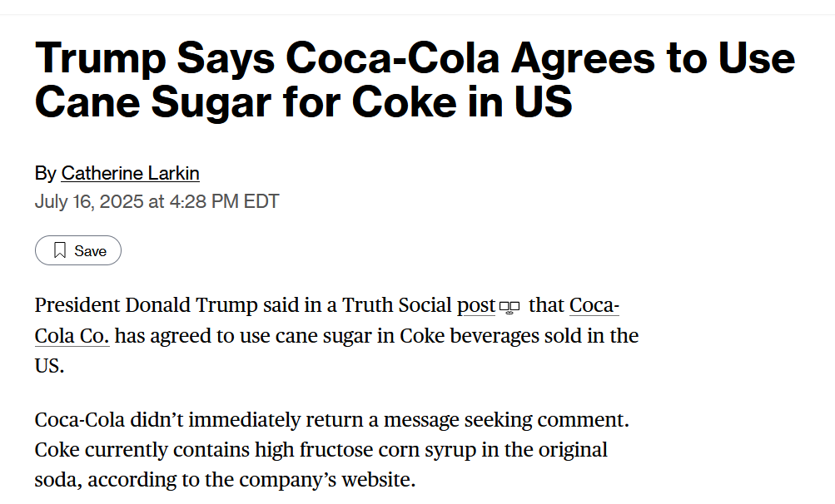The width and height of the screenshot is (835, 504).
Task: Click the Bloomberg terminal icon after 'post'
Action: point(509,308)
